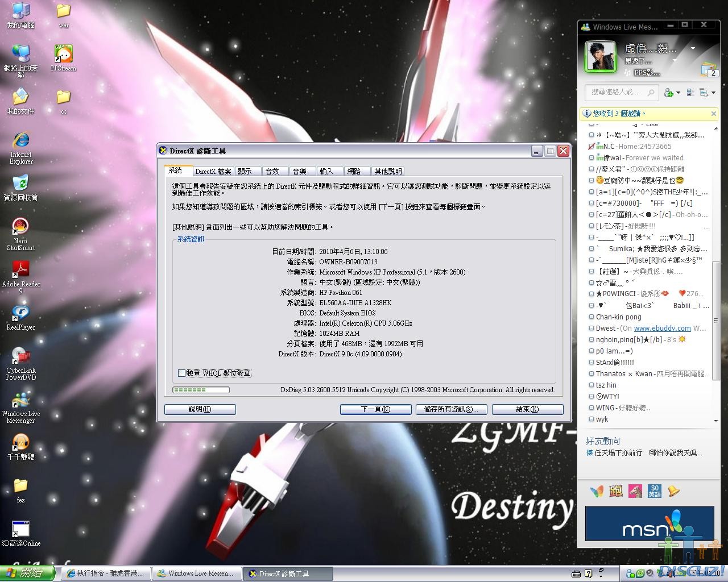728x582 pixels.
Task: Click the keyboard icon on the language bar
Action: pyautogui.click(x=576, y=573)
